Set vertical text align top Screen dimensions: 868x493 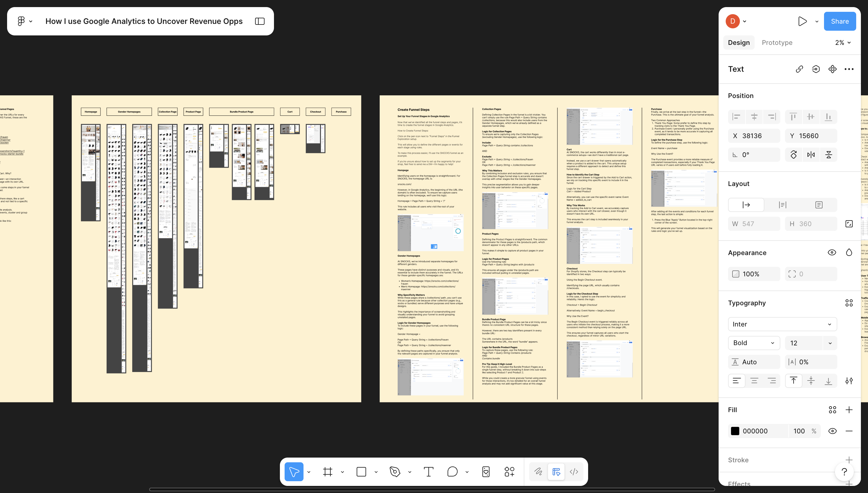tap(794, 381)
